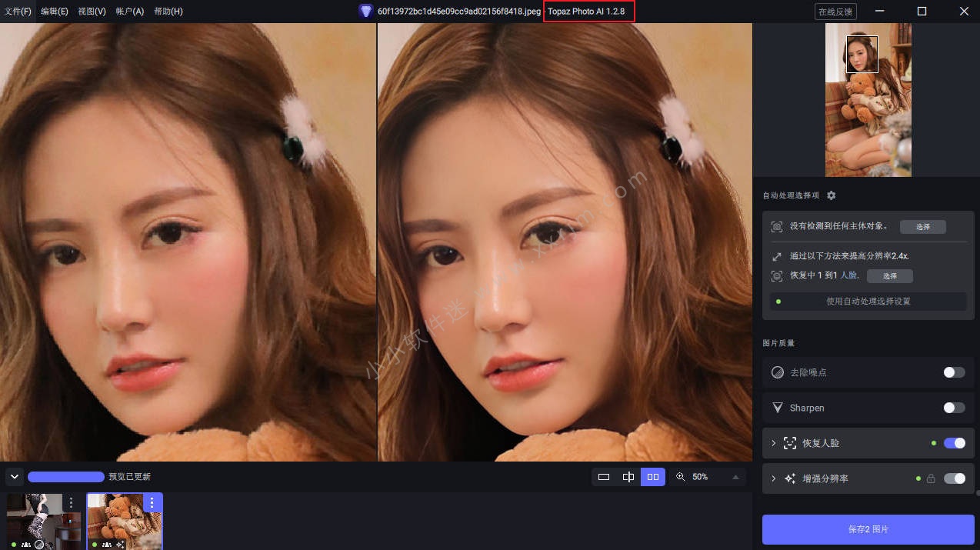Open the 文件(F) menu
The height and width of the screenshot is (550, 980).
coord(18,12)
